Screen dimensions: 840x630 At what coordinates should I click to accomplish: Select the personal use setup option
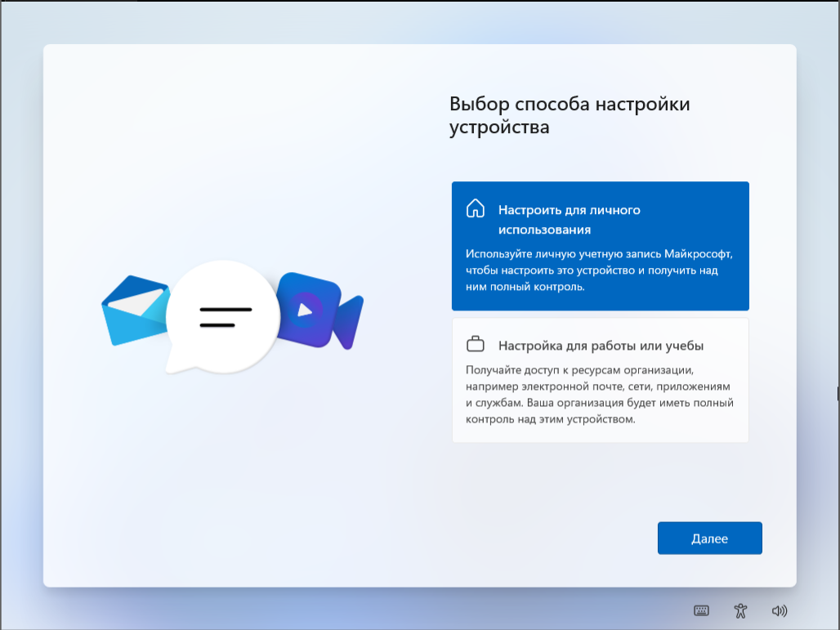pos(600,246)
